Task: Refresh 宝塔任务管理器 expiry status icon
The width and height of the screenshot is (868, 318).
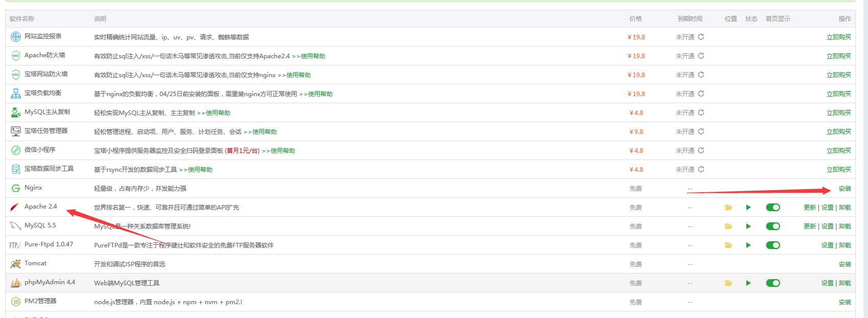Action: point(701,131)
